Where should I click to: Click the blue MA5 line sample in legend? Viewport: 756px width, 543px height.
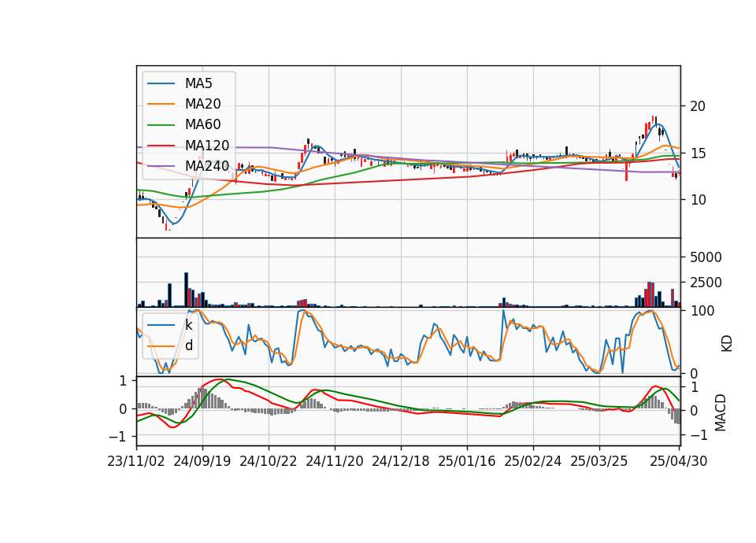(x=161, y=84)
